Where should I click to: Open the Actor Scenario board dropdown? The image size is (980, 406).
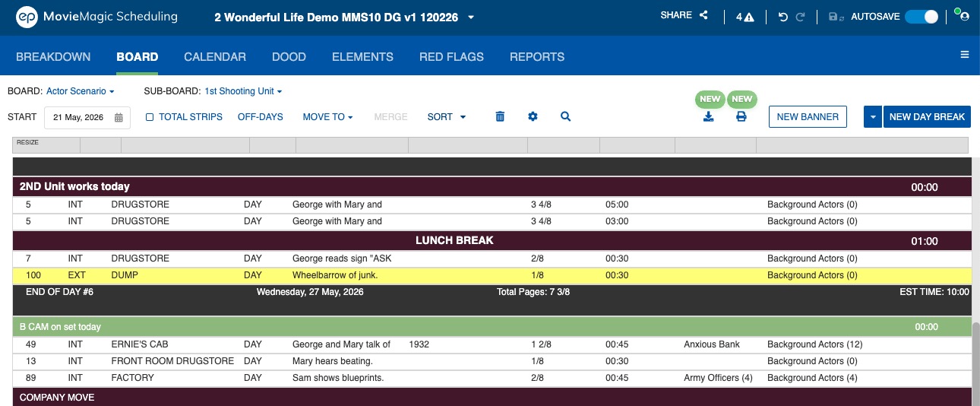[x=81, y=91]
